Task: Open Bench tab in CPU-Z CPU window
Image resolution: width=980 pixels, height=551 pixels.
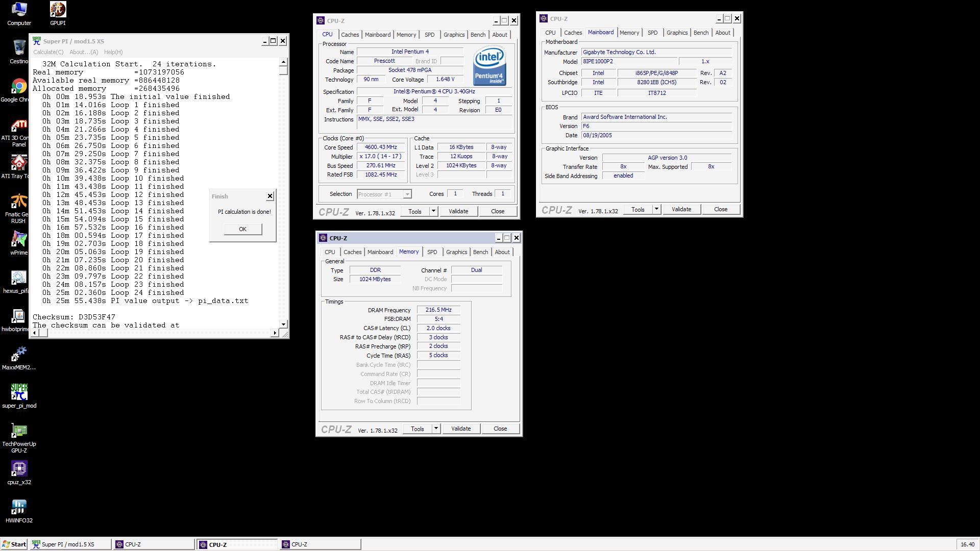Action: (478, 35)
